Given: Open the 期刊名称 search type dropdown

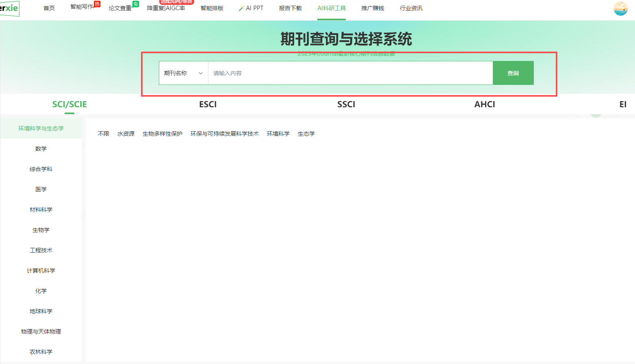Looking at the screenshot, I should pyautogui.click(x=183, y=73).
